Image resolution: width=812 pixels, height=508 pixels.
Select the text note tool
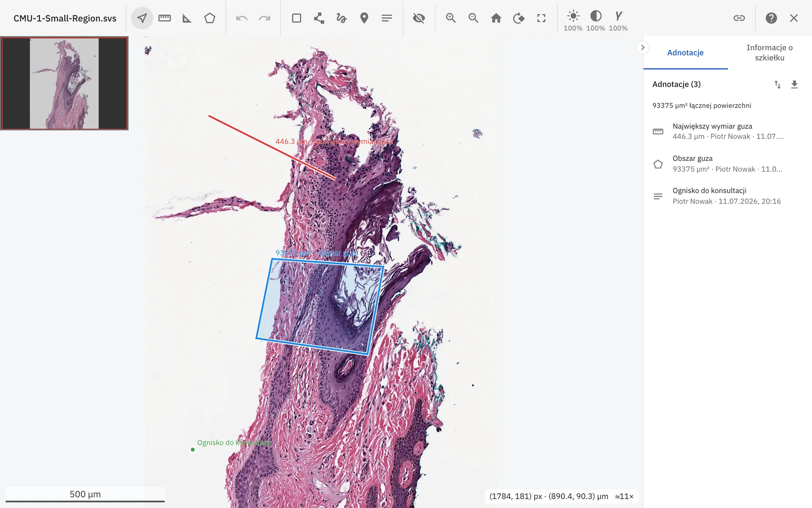tap(387, 18)
